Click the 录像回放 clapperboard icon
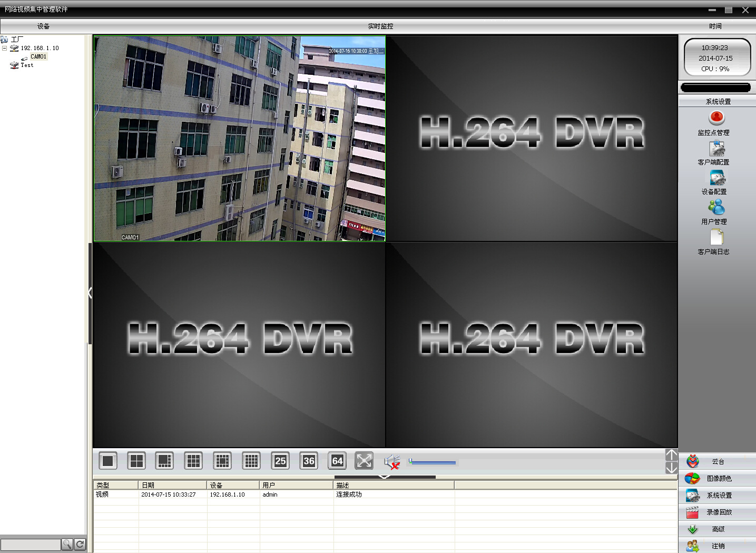 click(x=692, y=512)
